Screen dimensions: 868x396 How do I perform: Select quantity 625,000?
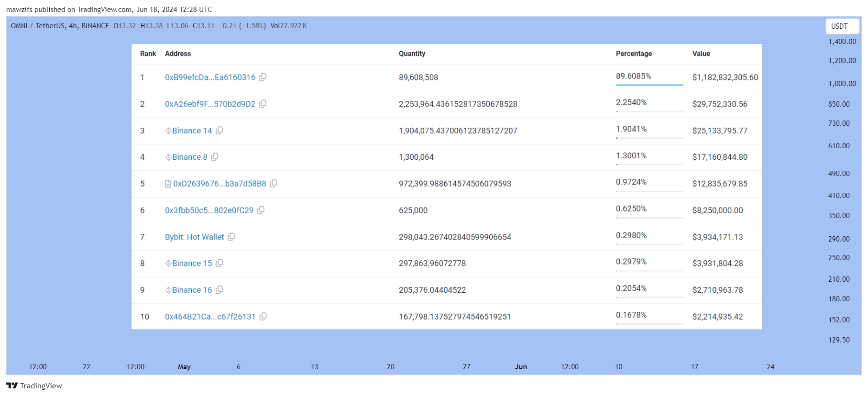(413, 210)
